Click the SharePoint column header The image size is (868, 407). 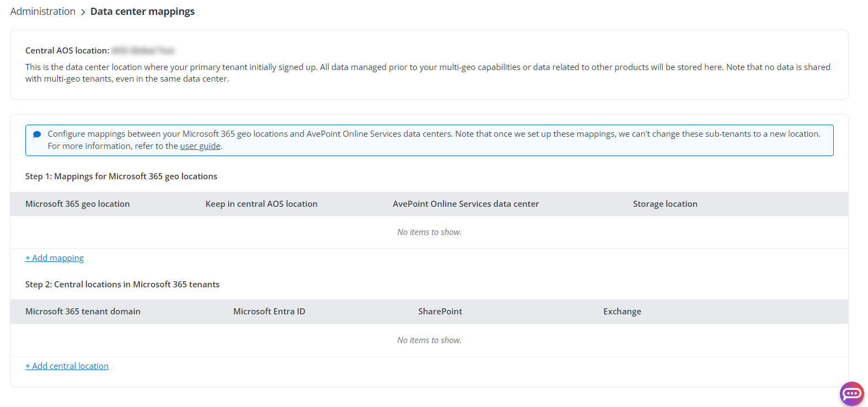[x=440, y=312]
